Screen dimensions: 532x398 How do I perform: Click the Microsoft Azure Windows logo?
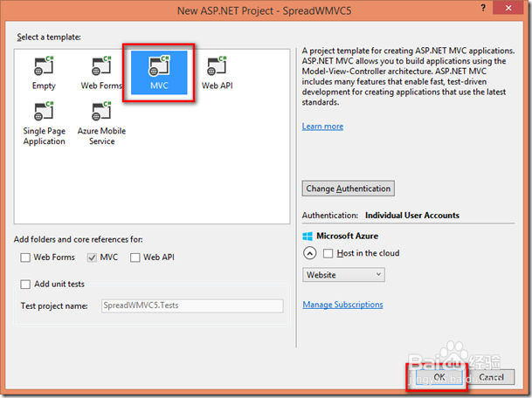307,237
